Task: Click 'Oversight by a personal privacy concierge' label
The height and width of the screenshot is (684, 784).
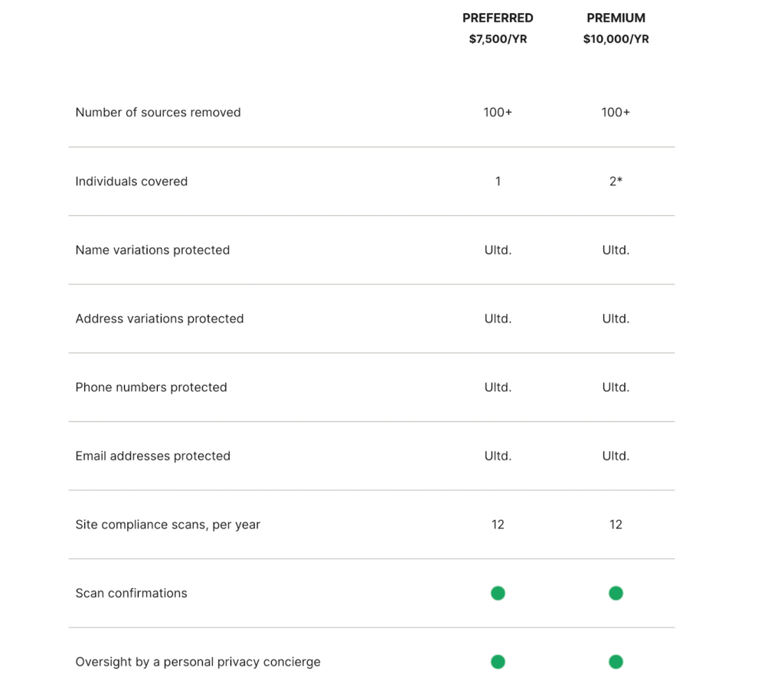Action: pyautogui.click(x=198, y=662)
